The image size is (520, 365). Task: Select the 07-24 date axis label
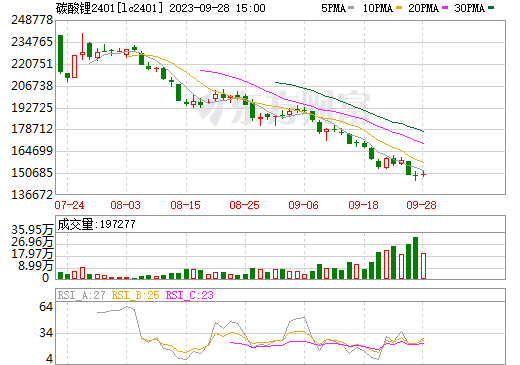click(x=69, y=205)
